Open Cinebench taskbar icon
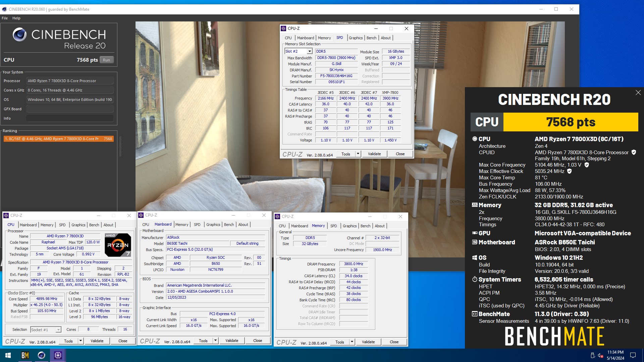Screen dimensions: 644x362 [x=42, y=355]
